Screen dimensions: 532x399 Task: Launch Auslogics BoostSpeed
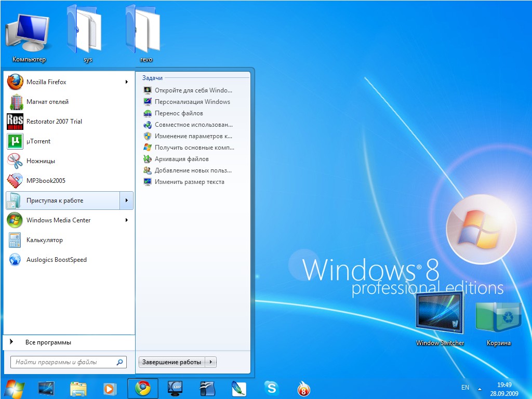(x=56, y=260)
